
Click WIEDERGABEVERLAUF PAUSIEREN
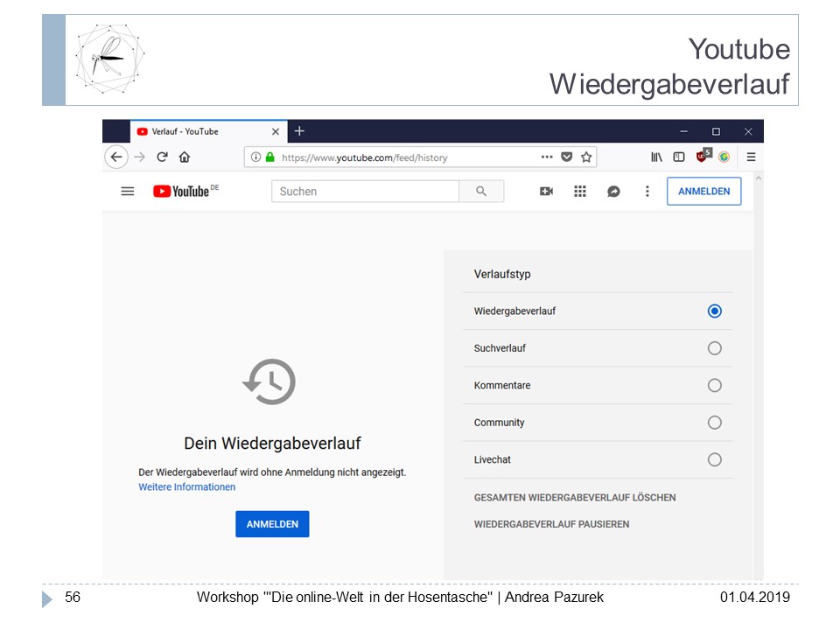(x=551, y=524)
